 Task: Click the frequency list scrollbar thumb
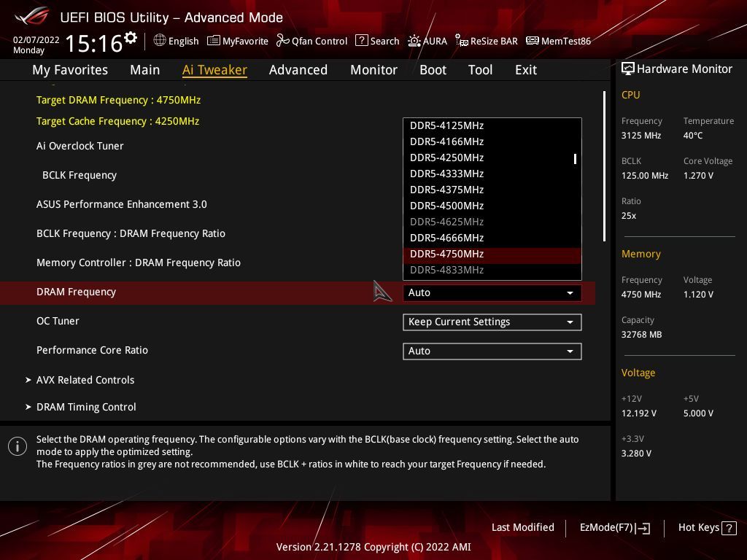pyautogui.click(x=575, y=158)
